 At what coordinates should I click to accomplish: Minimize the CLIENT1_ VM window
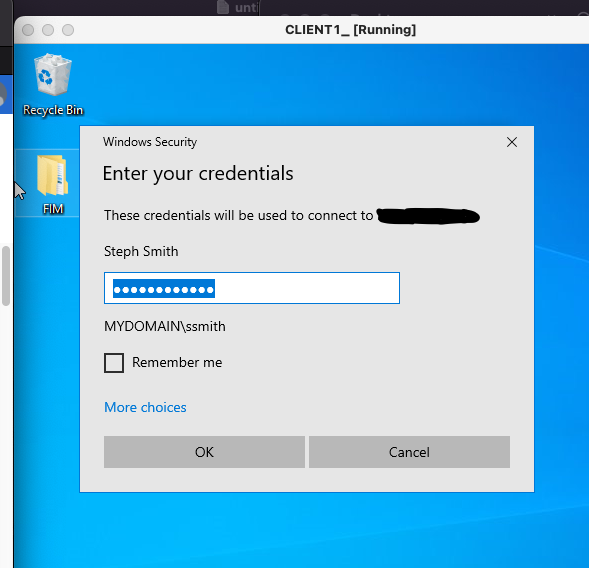point(48,30)
